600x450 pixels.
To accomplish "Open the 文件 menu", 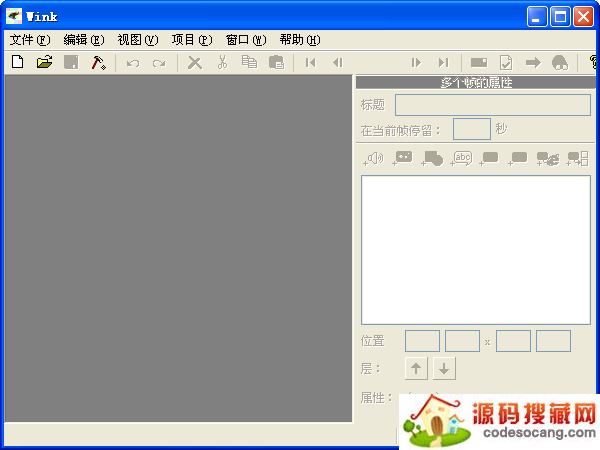I will point(29,40).
